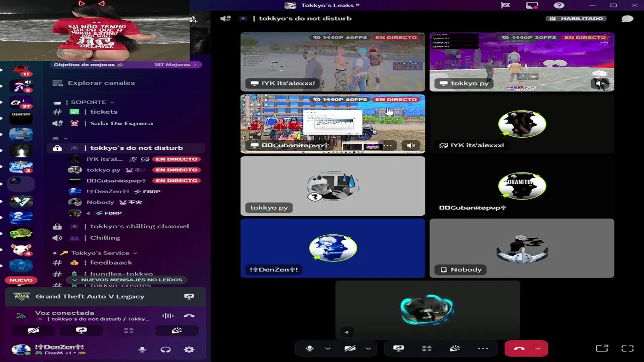Open green turtle server icon
The height and width of the screenshot is (362, 644).
21,233
